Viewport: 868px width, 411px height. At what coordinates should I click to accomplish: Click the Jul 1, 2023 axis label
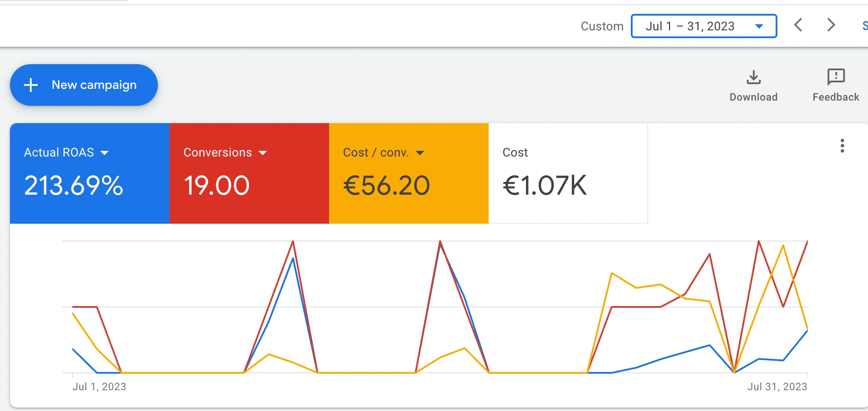coord(99,387)
